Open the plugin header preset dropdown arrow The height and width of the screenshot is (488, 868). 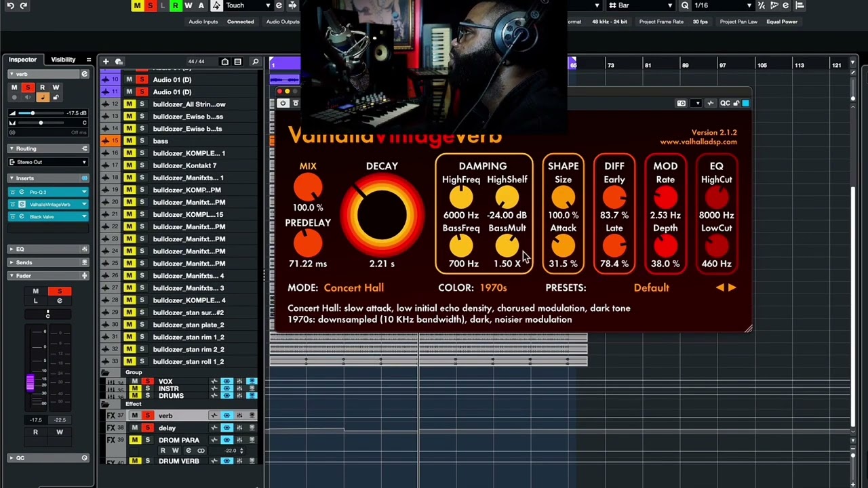(696, 103)
